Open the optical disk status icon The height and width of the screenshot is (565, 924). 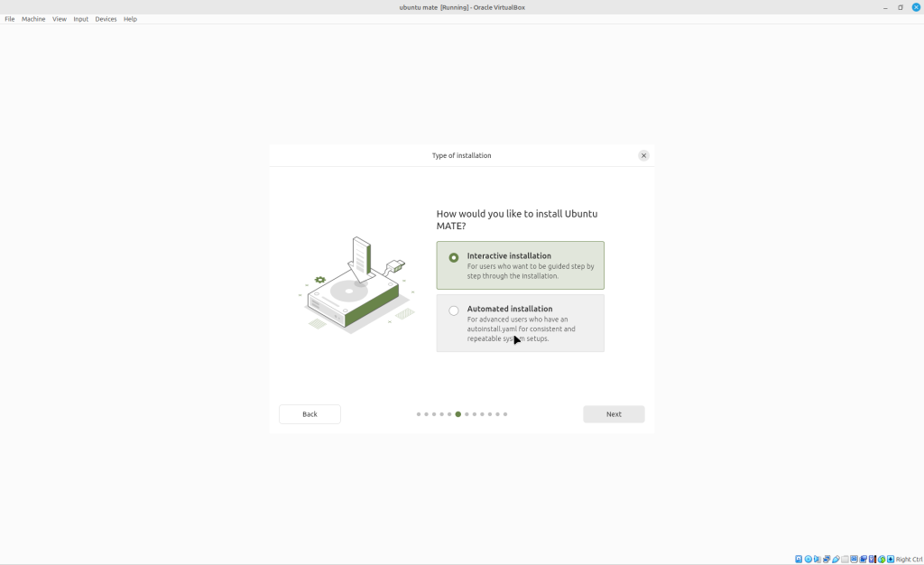(808, 559)
